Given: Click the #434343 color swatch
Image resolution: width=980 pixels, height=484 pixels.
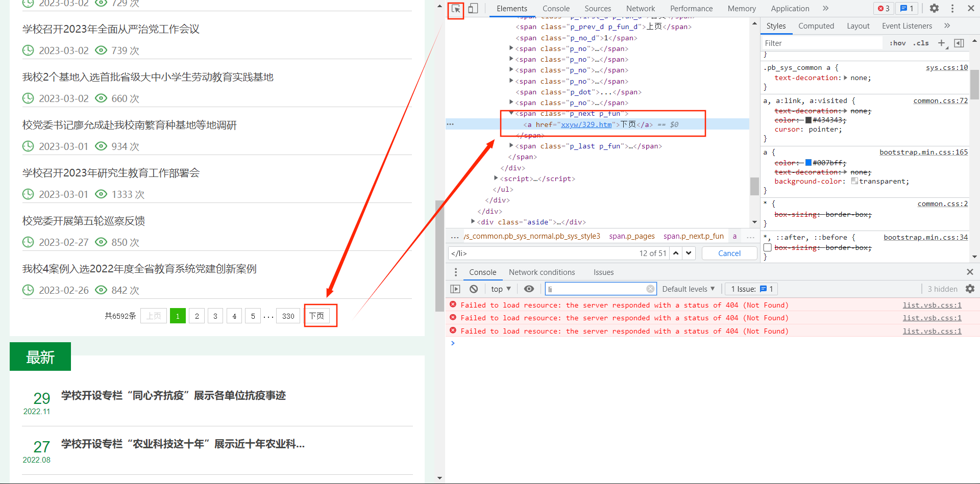Looking at the screenshot, I should coord(808,120).
